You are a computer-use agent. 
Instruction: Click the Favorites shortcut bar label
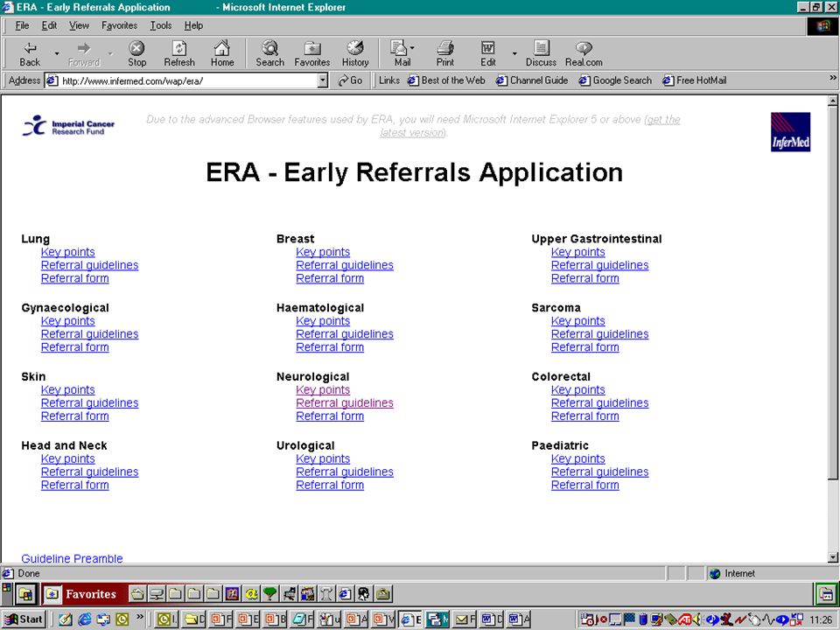pyautogui.click(x=90, y=593)
